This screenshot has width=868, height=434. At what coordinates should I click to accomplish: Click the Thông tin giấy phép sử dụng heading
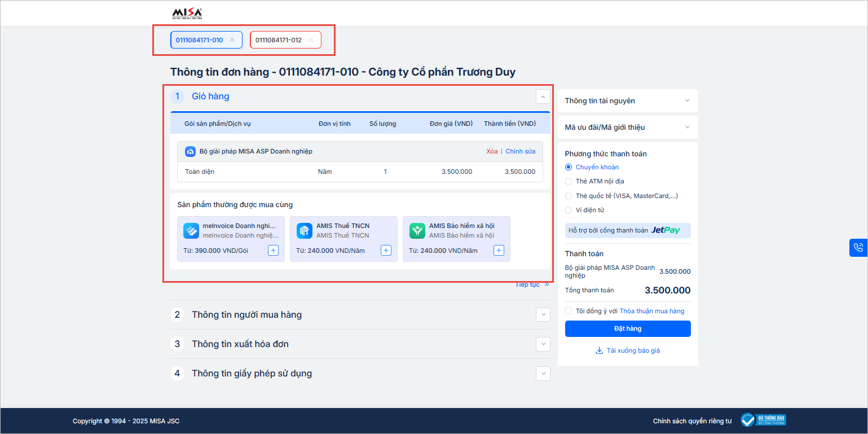pyautogui.click(x=252, y=374)
